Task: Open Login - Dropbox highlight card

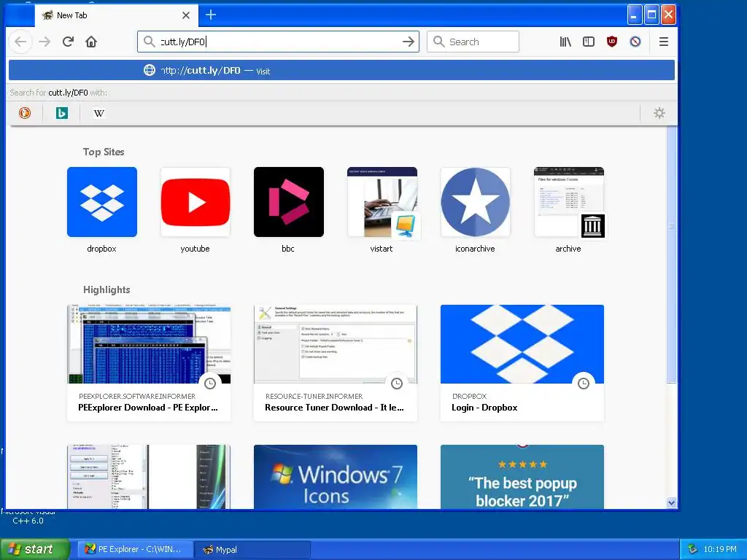Action: click(522, 363)
